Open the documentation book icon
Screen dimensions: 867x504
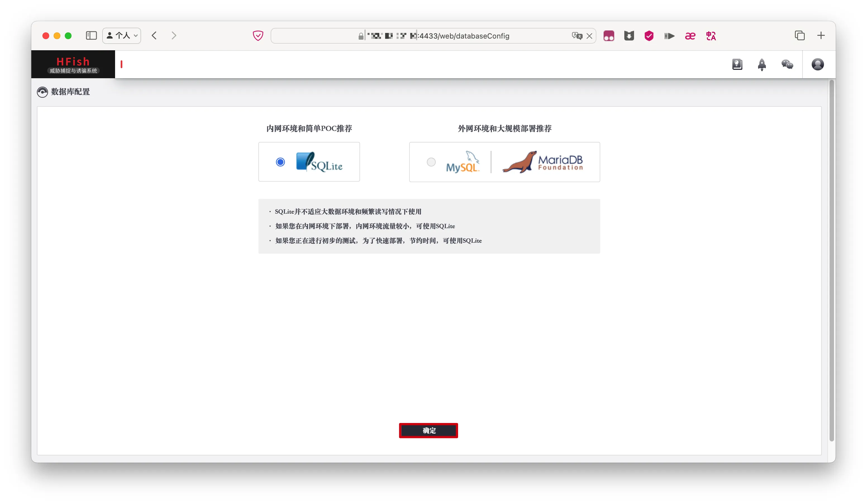(737, 64)
